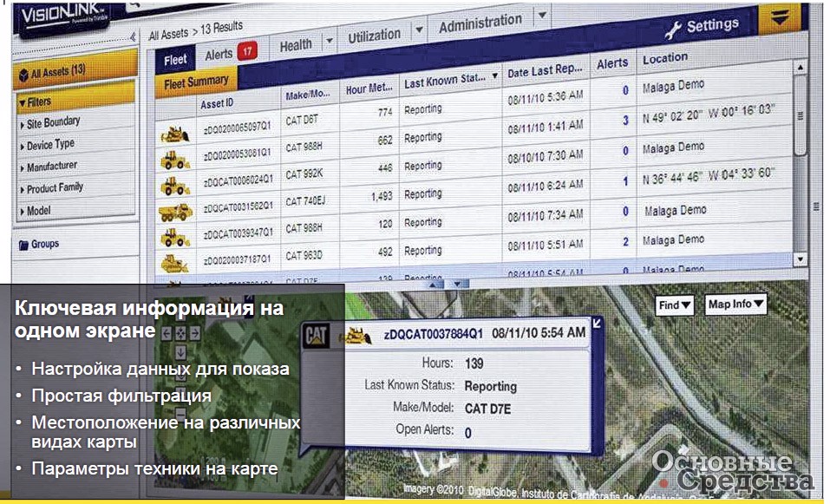Click location N 36° 44' 46" cell

click(709, 176)
